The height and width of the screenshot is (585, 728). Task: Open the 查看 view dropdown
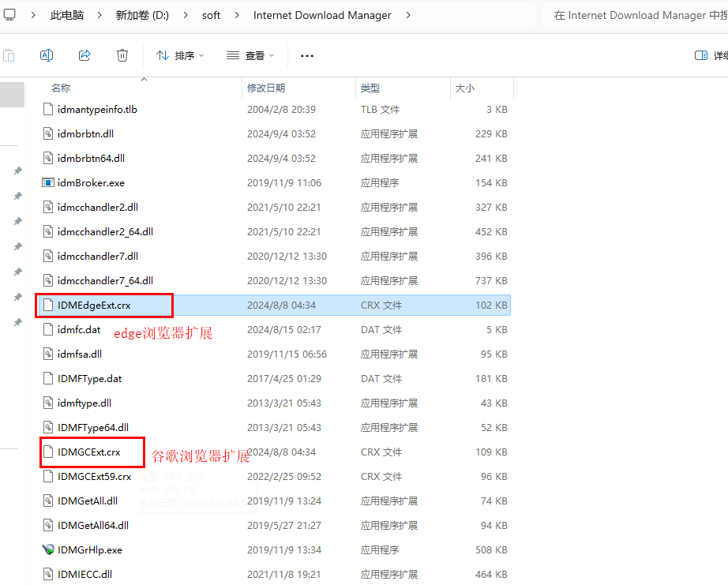pyautogui.click(x=250, y=56)
